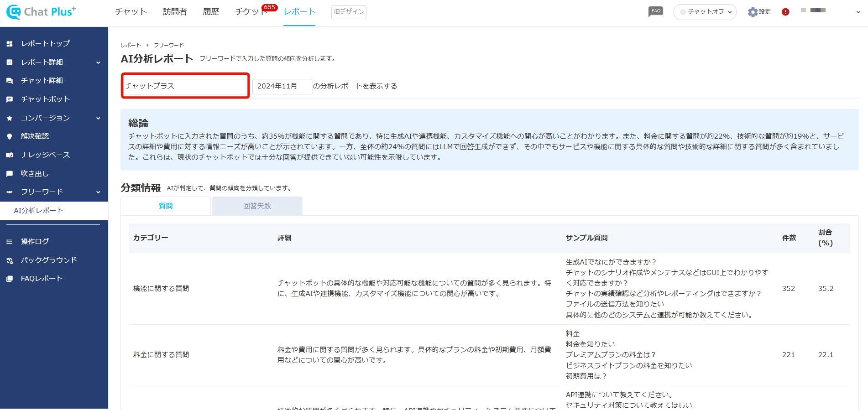Click the 割合(%) column header
The image size is (868, 410).
[x=826, y=238]
